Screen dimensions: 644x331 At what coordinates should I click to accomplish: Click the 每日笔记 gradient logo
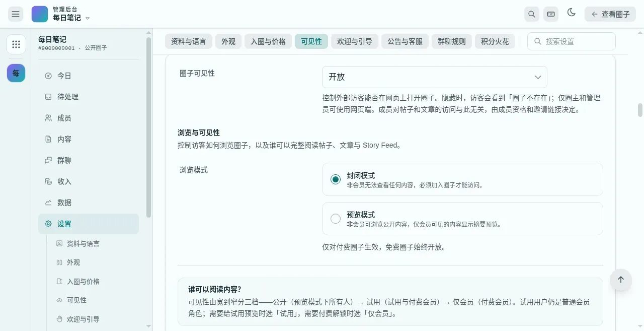pyautogui.click(x=40, y=14)
